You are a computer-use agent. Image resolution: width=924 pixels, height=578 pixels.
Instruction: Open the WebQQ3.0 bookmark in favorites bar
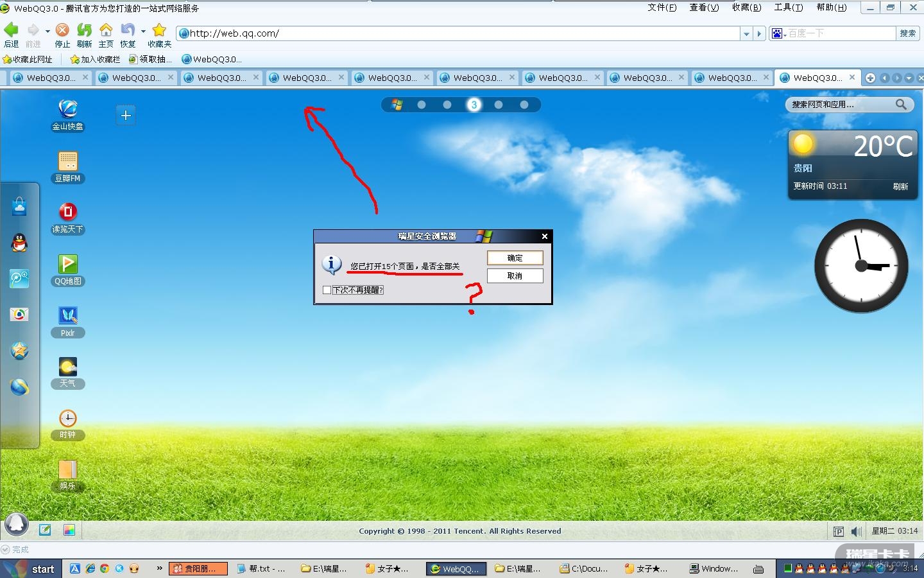pos(212,59)
